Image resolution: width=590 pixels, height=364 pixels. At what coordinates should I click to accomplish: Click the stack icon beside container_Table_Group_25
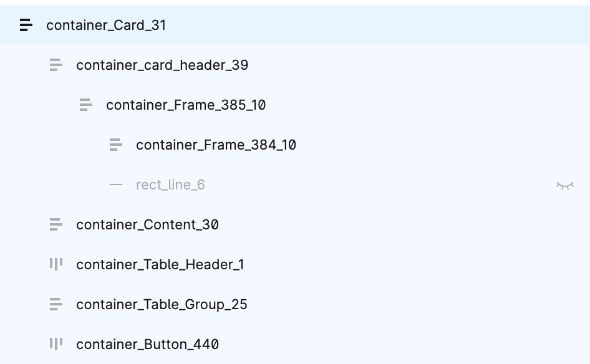tap(55, 304)
